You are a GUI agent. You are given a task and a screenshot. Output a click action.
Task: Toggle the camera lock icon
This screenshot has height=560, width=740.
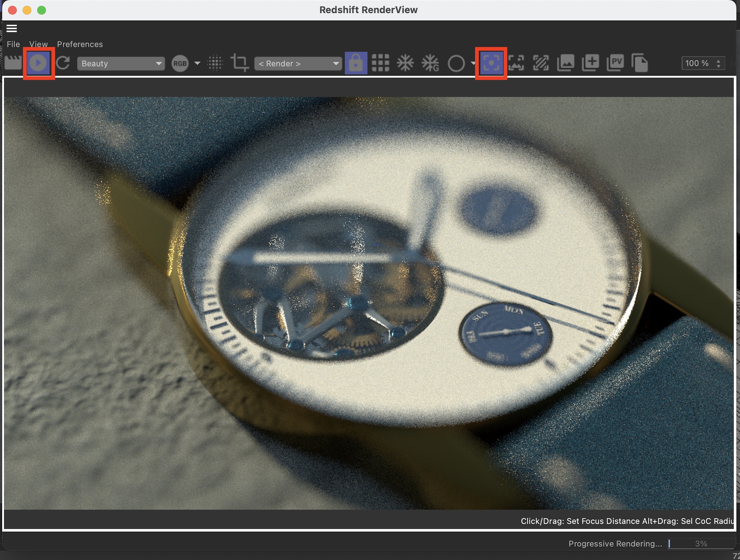[356, 63]
